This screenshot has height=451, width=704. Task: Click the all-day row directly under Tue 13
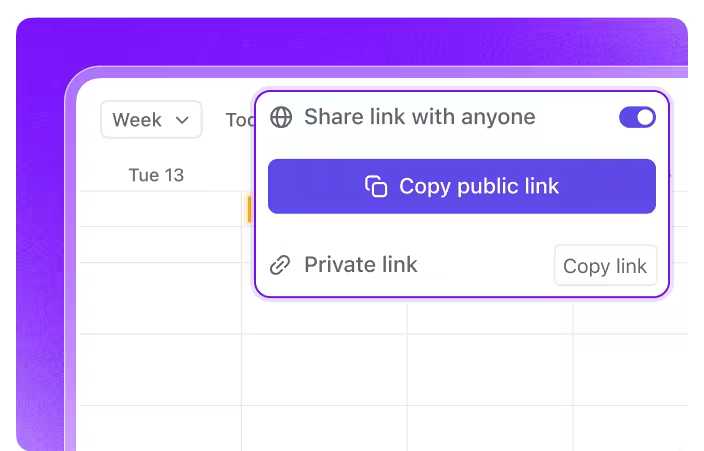(x=160, y=208)
